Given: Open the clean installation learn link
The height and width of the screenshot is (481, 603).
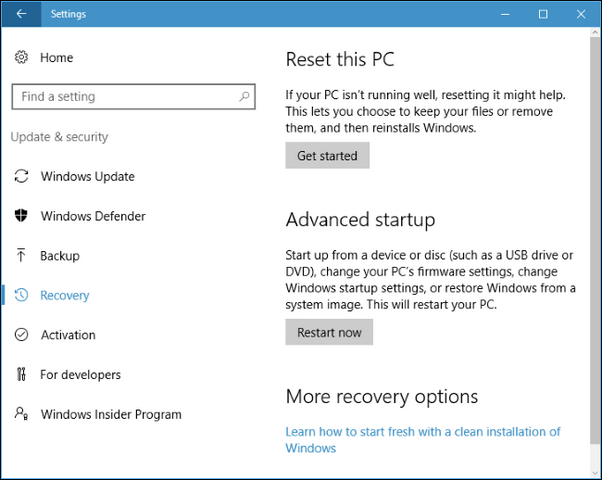Looking at the screenshot, I should tap(423, 439).
